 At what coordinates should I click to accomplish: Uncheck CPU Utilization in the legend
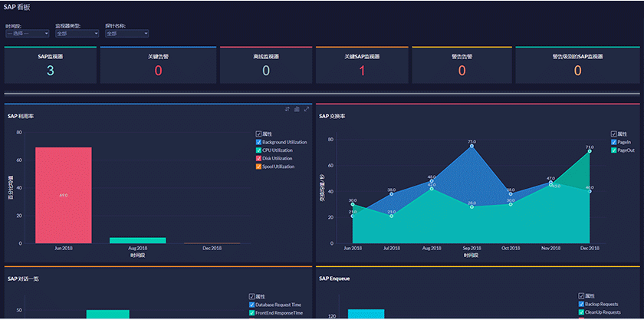point(258,150)
